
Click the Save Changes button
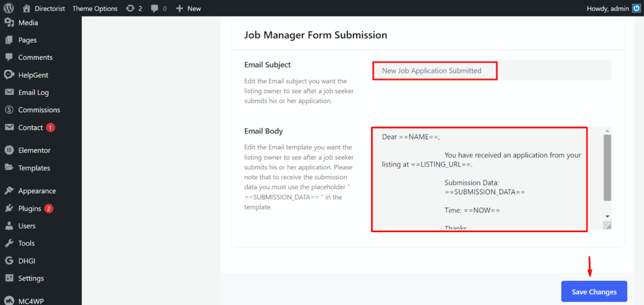coord(594,292)
